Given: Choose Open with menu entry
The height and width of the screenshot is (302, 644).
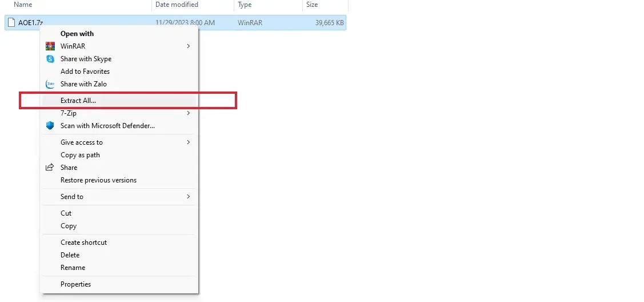Looking at the screenshot, I should point(77,34).
